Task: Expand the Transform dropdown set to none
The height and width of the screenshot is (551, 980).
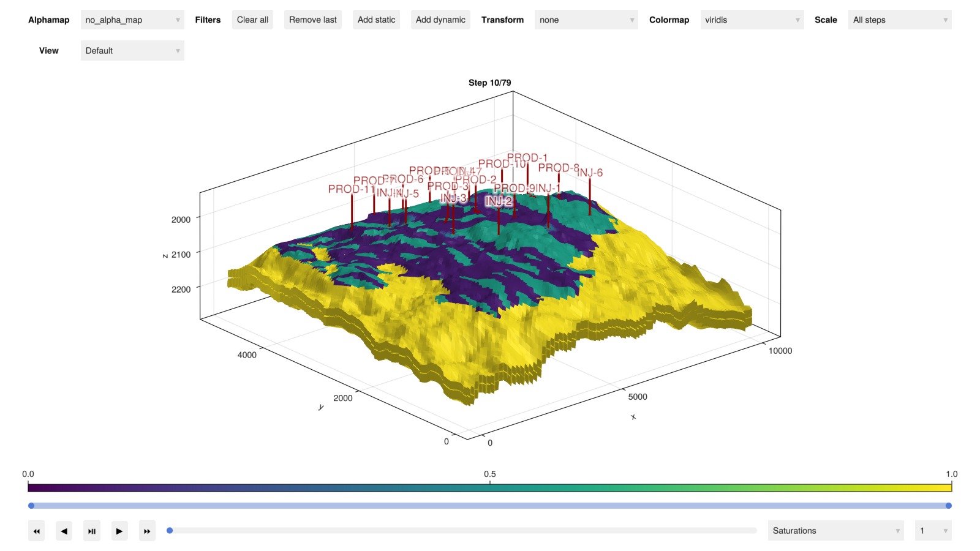Action: [x=586, y=20]
